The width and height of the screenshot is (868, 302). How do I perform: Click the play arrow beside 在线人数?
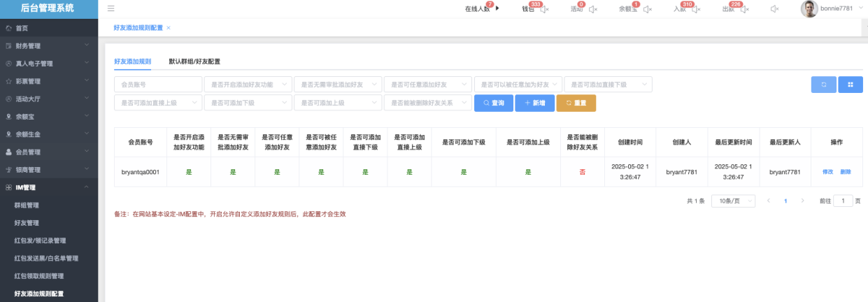497,9
